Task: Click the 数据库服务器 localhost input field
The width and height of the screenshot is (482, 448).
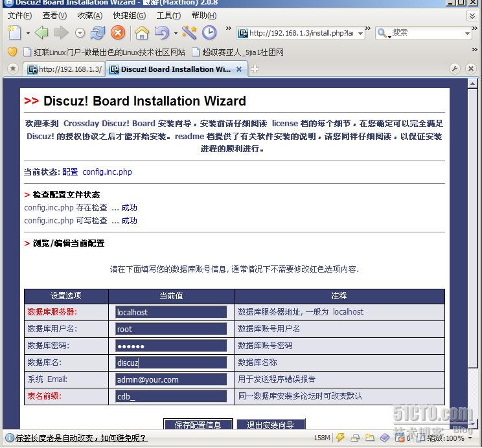Action: click(x=171, y=312)
